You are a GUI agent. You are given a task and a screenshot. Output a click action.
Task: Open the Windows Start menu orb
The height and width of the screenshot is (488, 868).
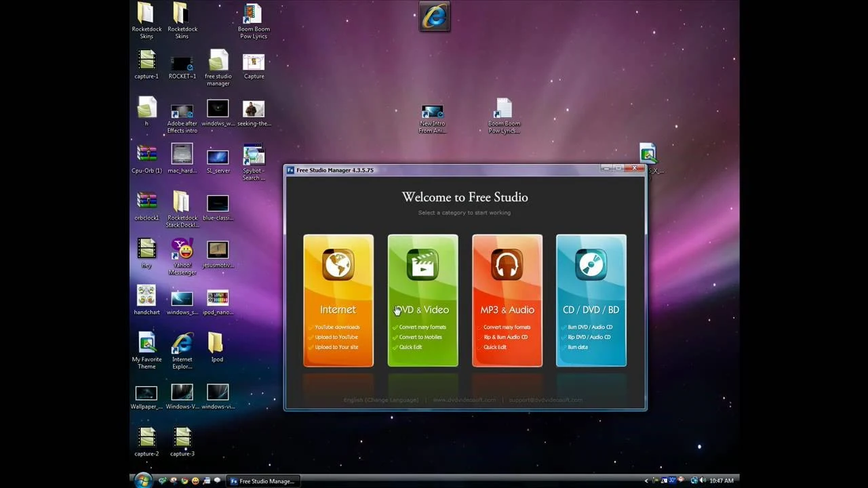143,481
